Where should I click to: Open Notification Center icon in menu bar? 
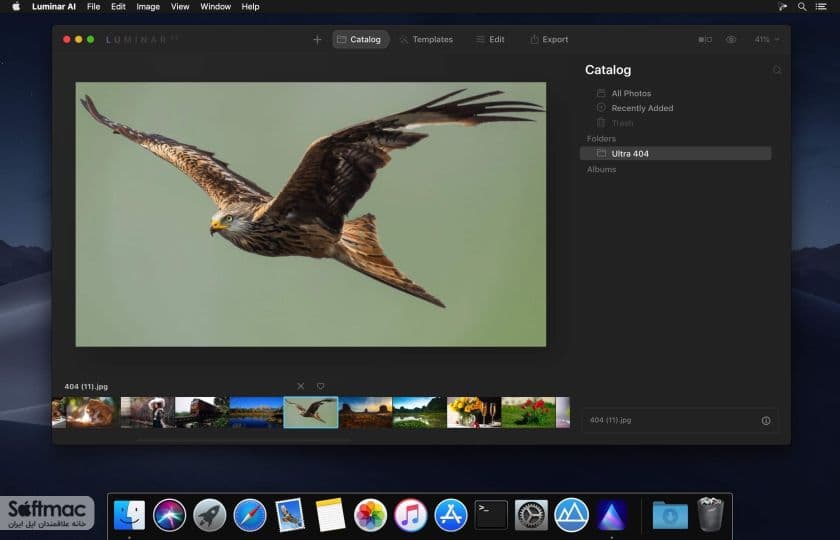(821, 6)
